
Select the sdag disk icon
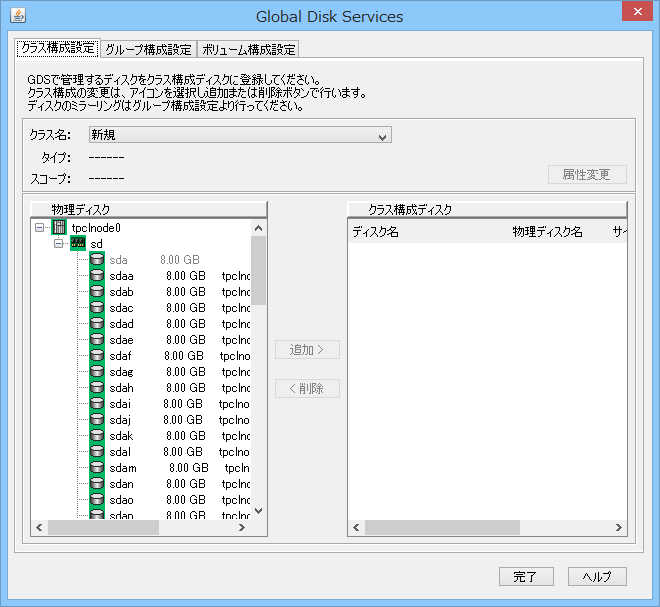tap(97, 371)
